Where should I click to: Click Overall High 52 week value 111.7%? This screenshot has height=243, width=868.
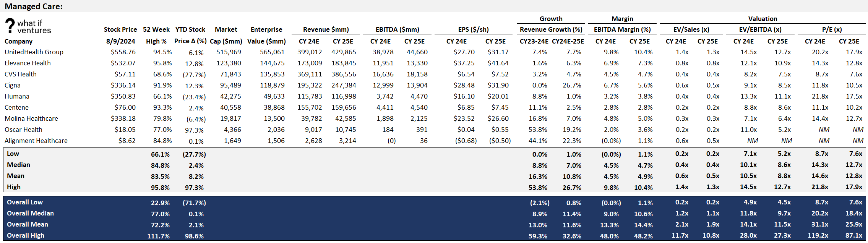pos(159,236)
